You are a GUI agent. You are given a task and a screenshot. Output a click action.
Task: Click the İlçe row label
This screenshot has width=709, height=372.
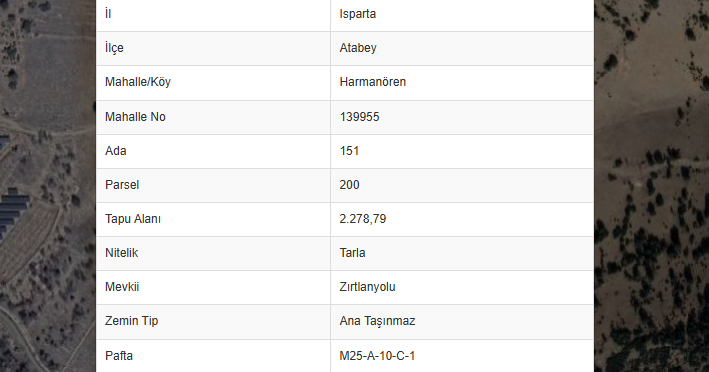(114, 48)
